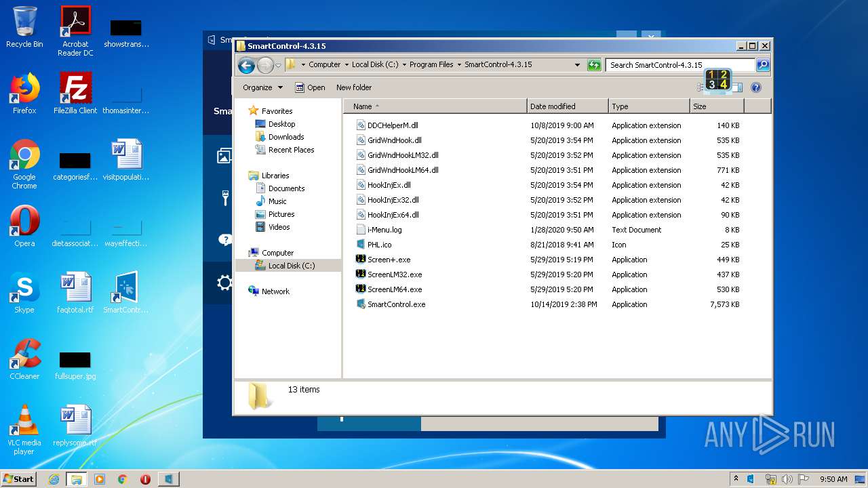Image resolution: width=868 pixels, height=488 pixels.
Task: Click Open in the Explorer toolbar
Action: [310, 87]
